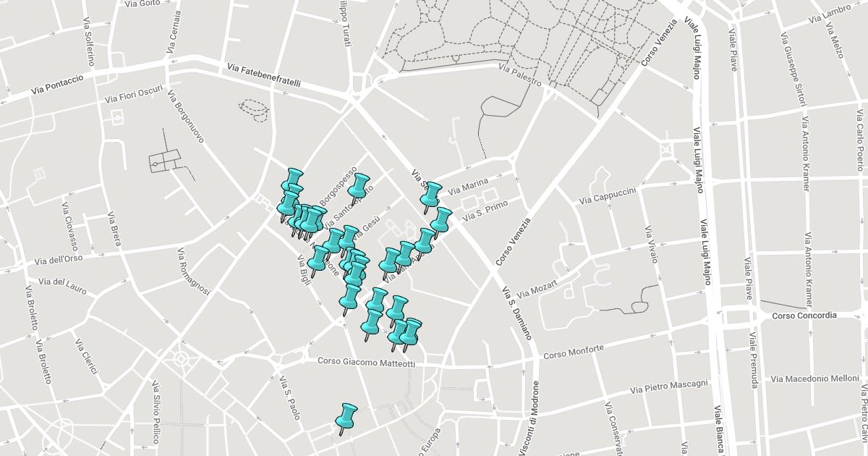Select the Corso Concordia street label
The height and width of the screenshot is (456, 868).
click(804, 316)
